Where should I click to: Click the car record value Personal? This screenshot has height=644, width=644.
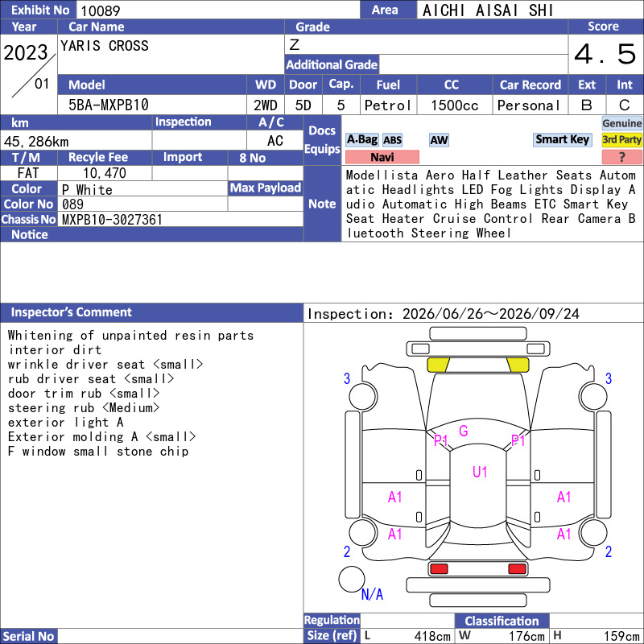coord(529,105)
